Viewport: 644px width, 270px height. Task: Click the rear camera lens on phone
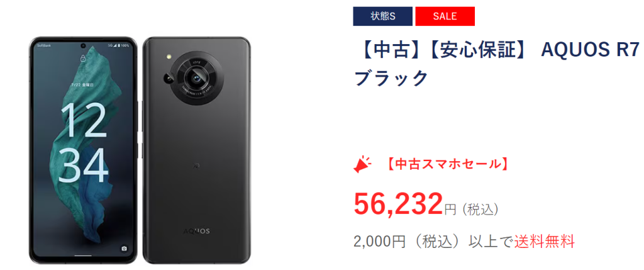click(x=196, y=78)
